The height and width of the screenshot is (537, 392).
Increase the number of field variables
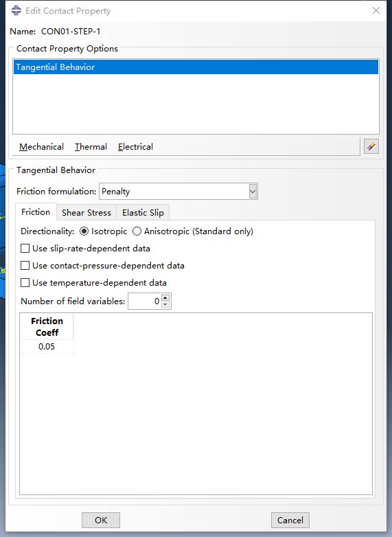(x=165, y=297)
